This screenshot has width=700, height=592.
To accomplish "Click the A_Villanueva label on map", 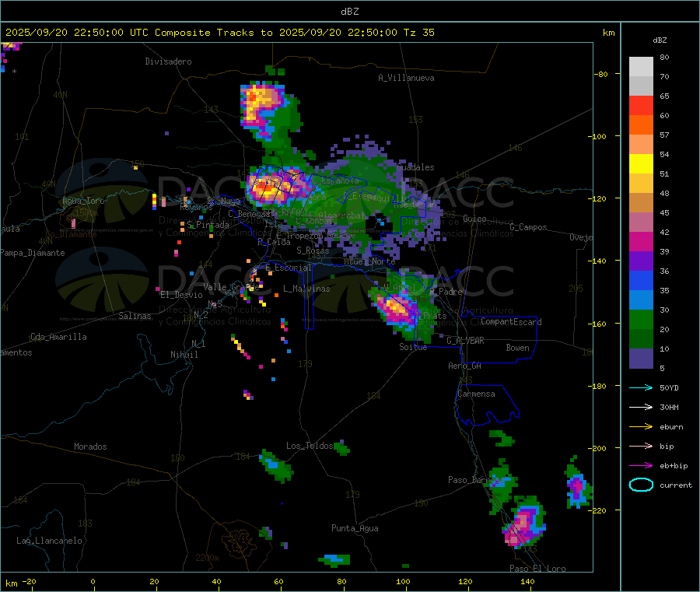I will coord(406,78).
